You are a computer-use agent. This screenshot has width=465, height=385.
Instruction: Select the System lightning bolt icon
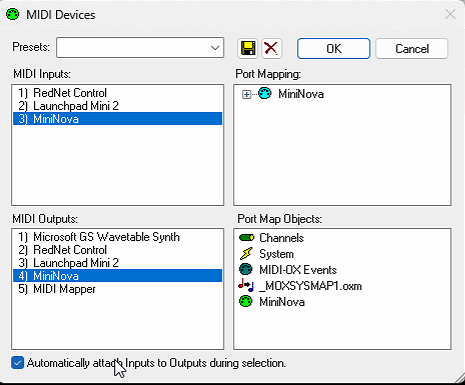pos(246,254)
